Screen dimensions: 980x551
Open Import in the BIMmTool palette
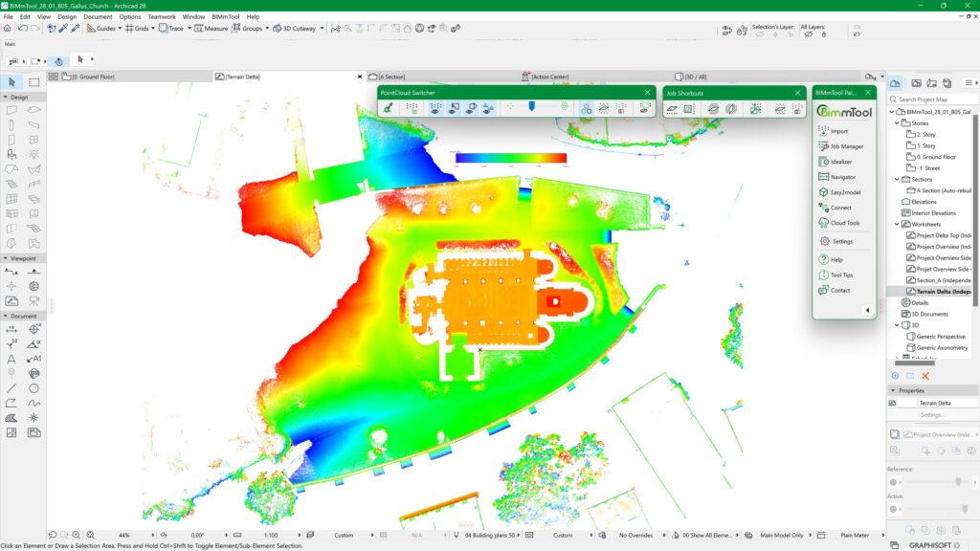coord(838,131)
